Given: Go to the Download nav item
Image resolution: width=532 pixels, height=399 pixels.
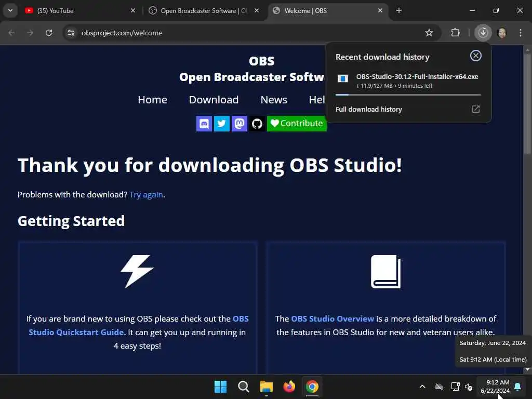Looking at the screenshot, I should click(x=214, y=100).
